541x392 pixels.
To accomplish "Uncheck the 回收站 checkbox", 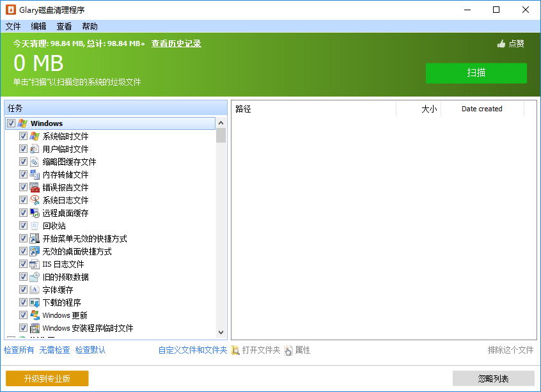I will tap(23, 225).
